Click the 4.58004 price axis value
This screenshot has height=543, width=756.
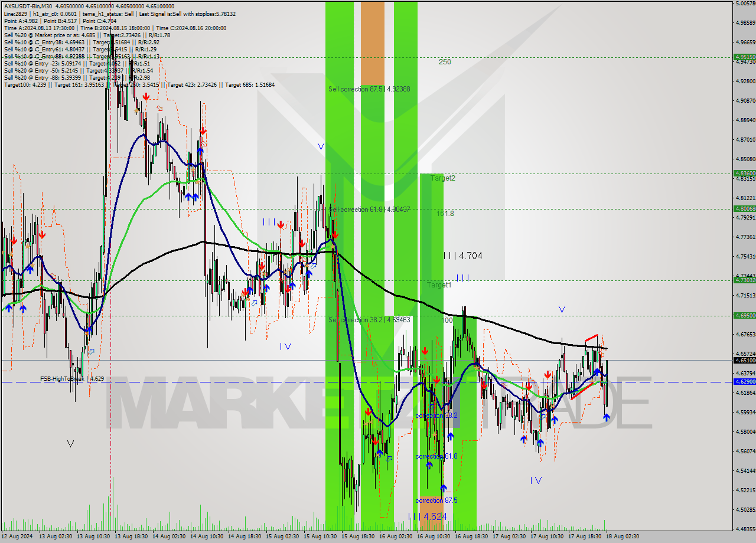coord(745,431)
